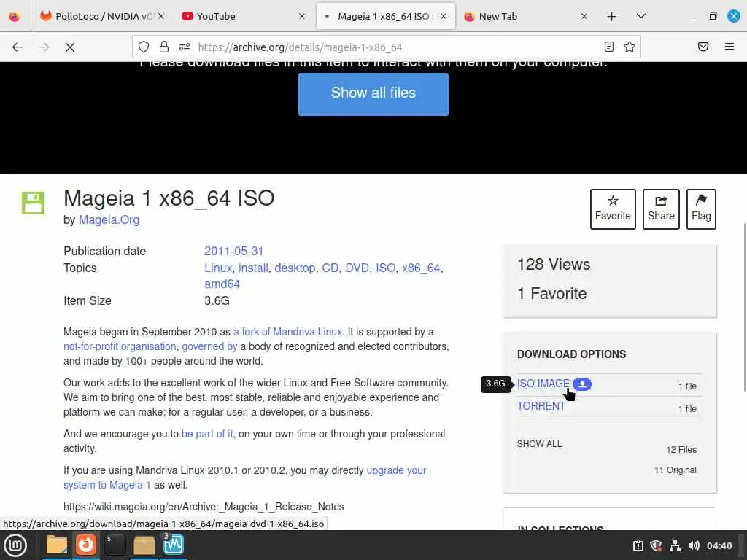Open a new tab with plus button
This screenshot has width=747, height=560.
[x=612, y=17]
